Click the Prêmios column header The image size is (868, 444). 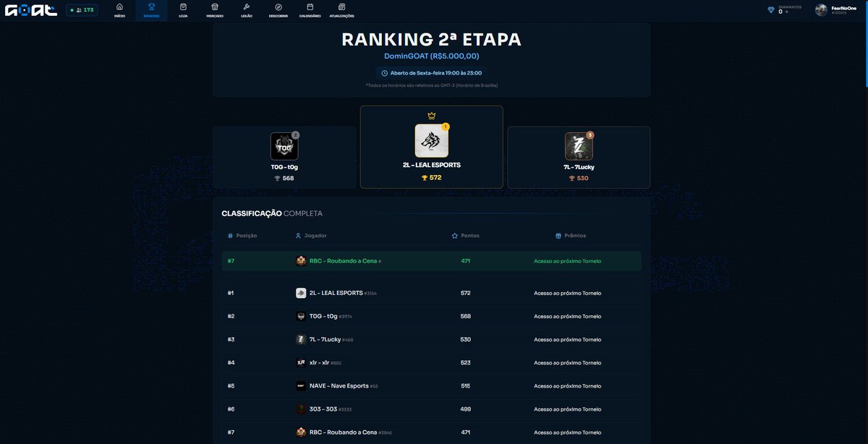[x=571, y=236]
